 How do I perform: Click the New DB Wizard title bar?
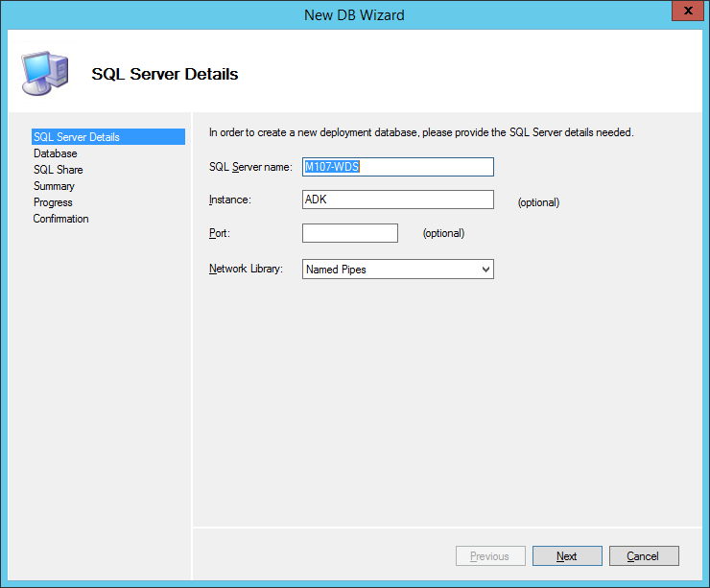[x=354, y=14]
